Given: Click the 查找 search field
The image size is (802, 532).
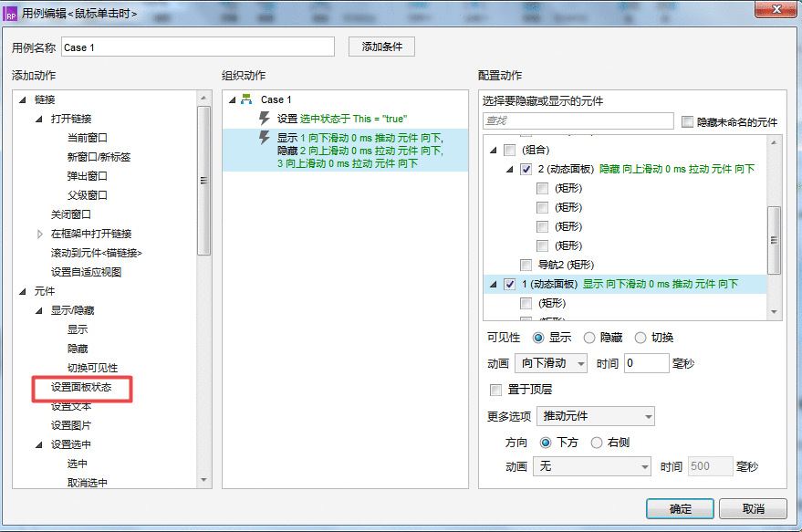Looking at the screenshot, I should (x=578, y=120).
